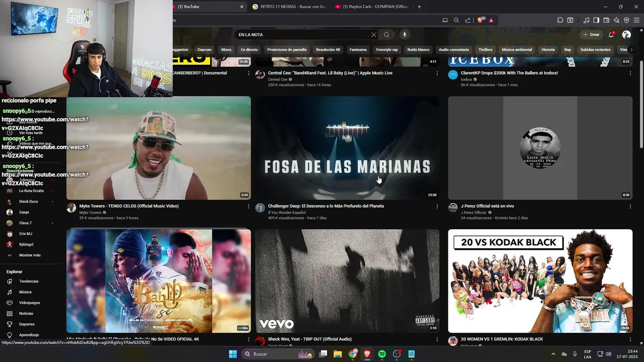This screenshot has height=362, width=644.
Task: Select the Historia filter chip
Action: pos(548,50)
